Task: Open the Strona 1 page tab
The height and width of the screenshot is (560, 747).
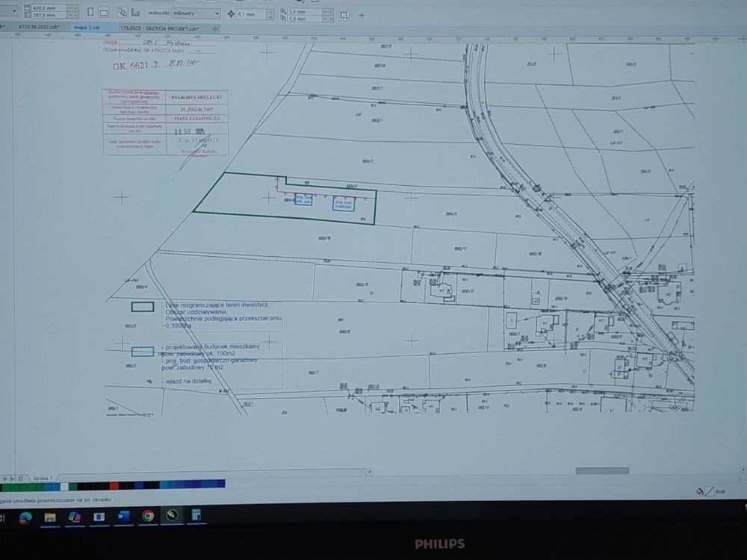Action: coord(42,478)
